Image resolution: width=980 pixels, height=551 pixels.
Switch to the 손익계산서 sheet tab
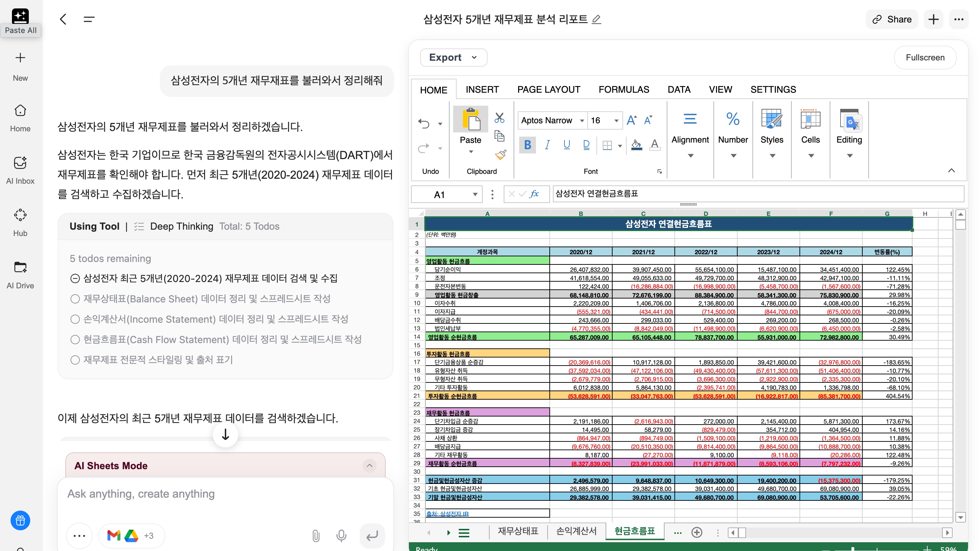(x=576, y=531)
